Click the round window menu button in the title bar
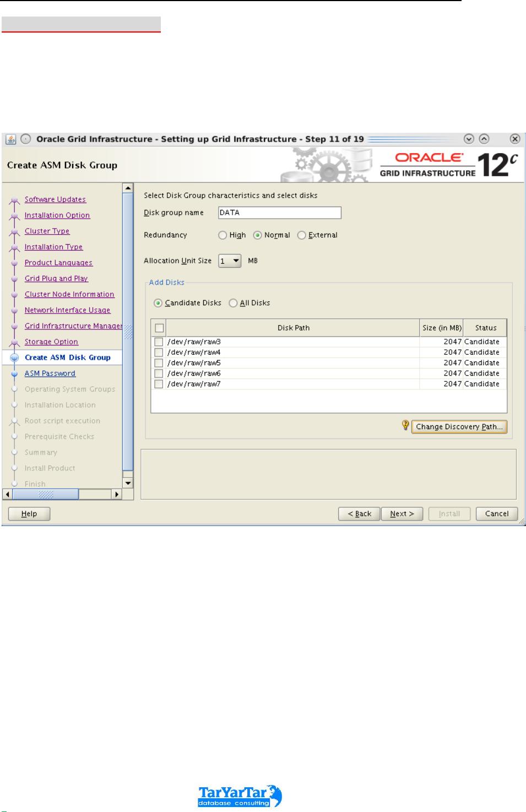The width and height of the screenshot is (526, 812). [x=25, y=139]
